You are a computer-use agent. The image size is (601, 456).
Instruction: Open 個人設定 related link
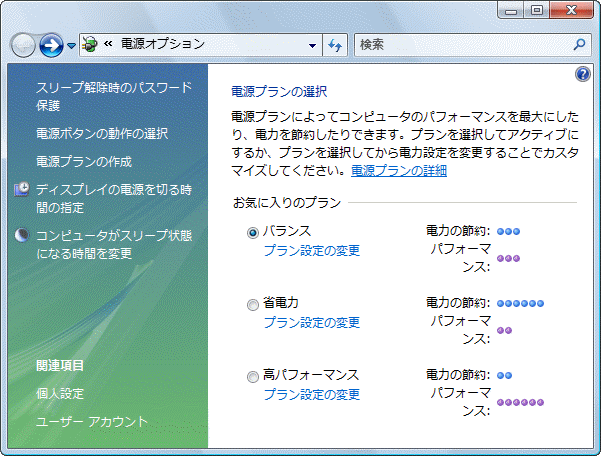(60, 394)
